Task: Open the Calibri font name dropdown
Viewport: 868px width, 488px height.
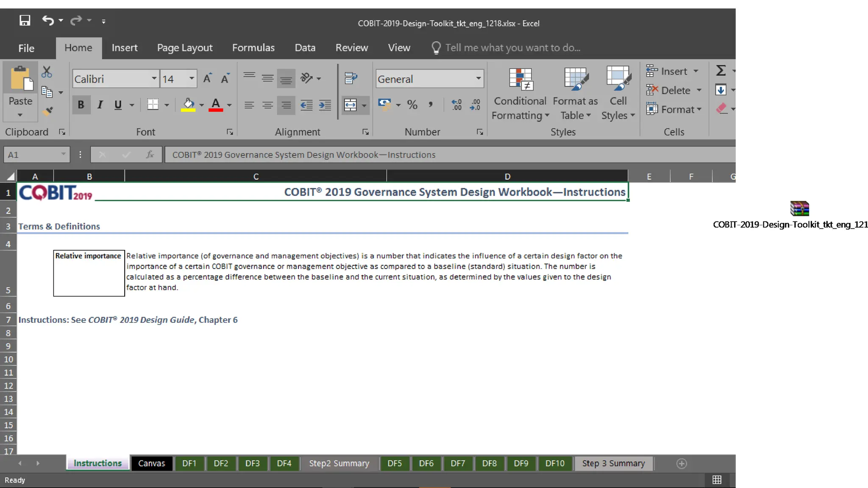Action: point(154,79)
